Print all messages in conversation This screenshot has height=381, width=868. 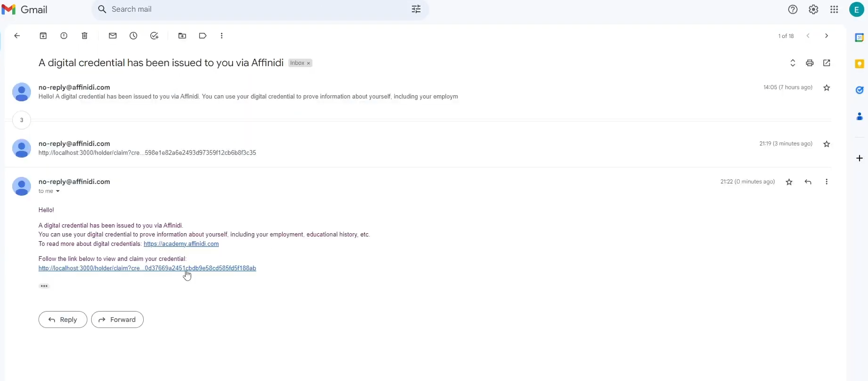click(x=810, y=63)
